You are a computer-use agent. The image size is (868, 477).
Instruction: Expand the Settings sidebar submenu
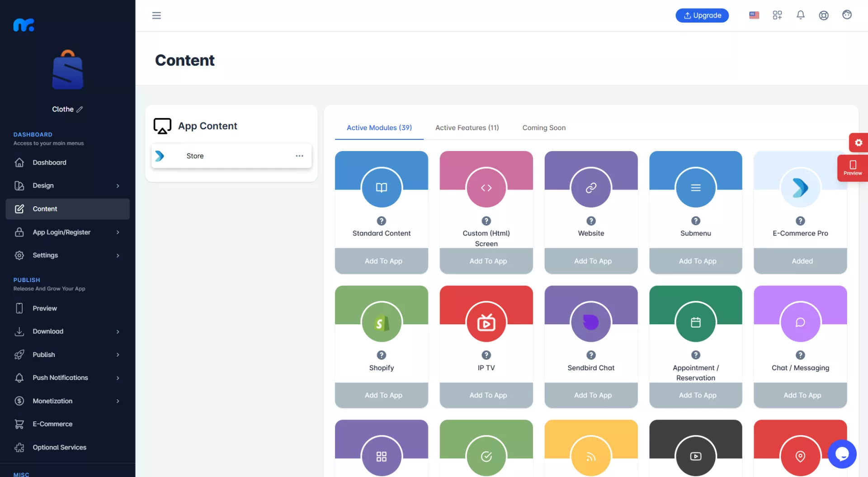pyautogui.click(x=67, y=255)
